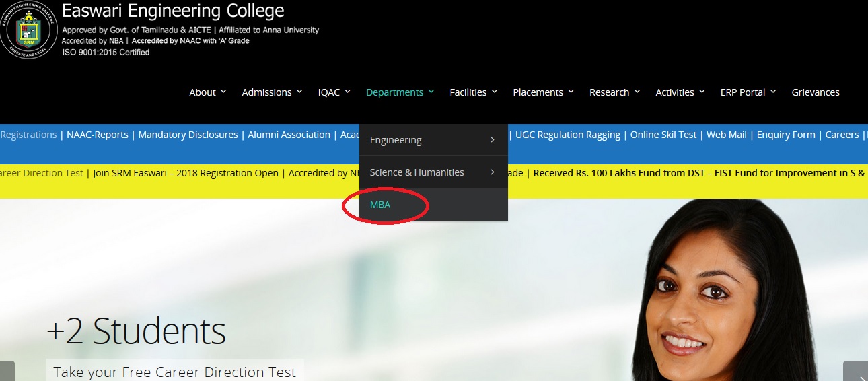Click Join SRM Easwari – 2018 Registration Open
The image size is (868, 381).
[186, 173]
